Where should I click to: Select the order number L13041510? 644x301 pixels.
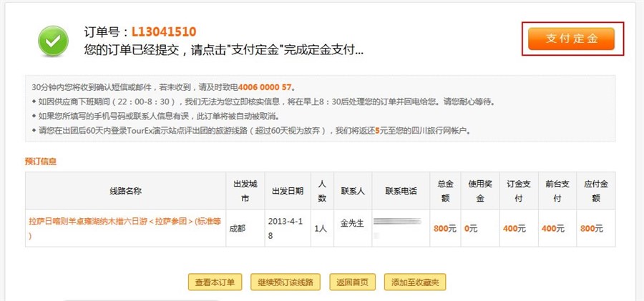tap(162, 32)
